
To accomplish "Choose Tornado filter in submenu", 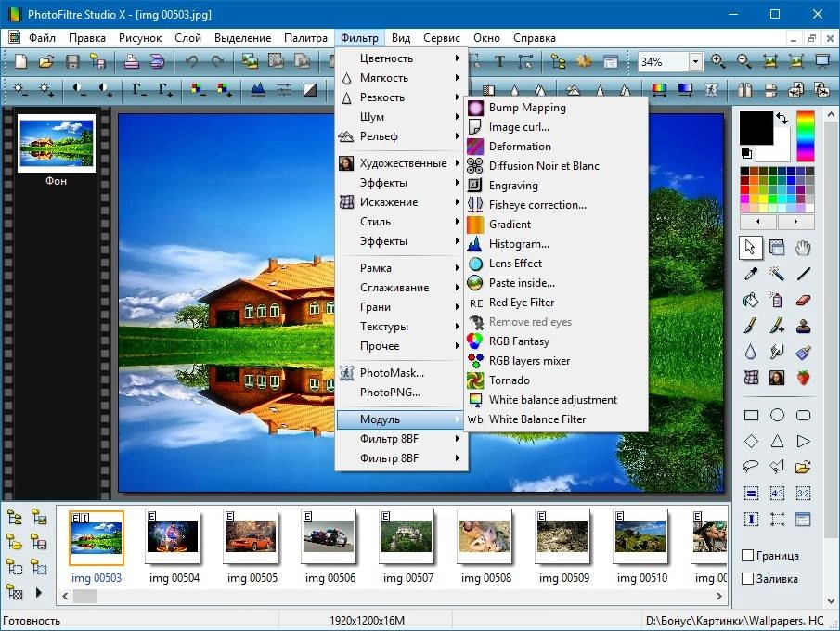I will [x=557, y=380].
